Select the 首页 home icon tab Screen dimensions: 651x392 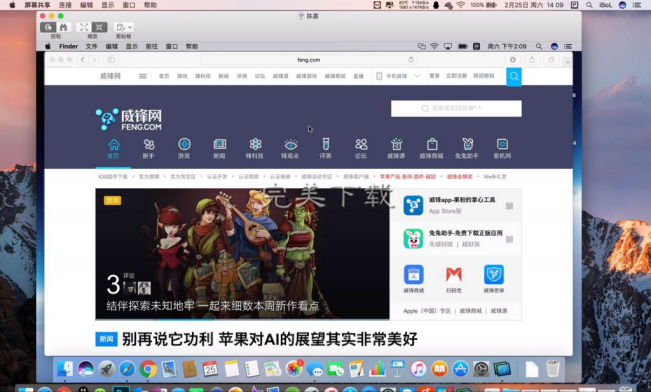click(x=113, y=149)
